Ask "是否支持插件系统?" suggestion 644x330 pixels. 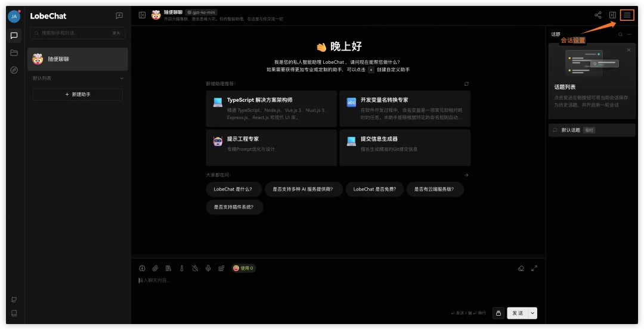[x=234, y=207]
